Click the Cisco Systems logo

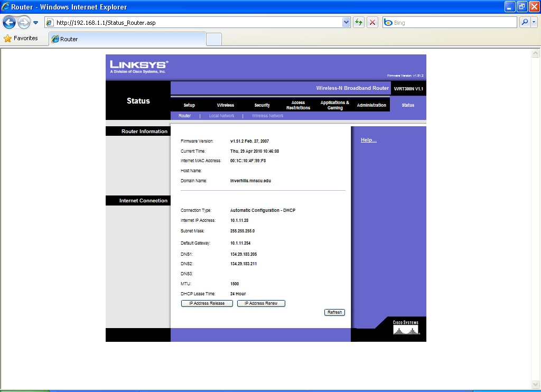pyautogui.click(x=406, y=328)
